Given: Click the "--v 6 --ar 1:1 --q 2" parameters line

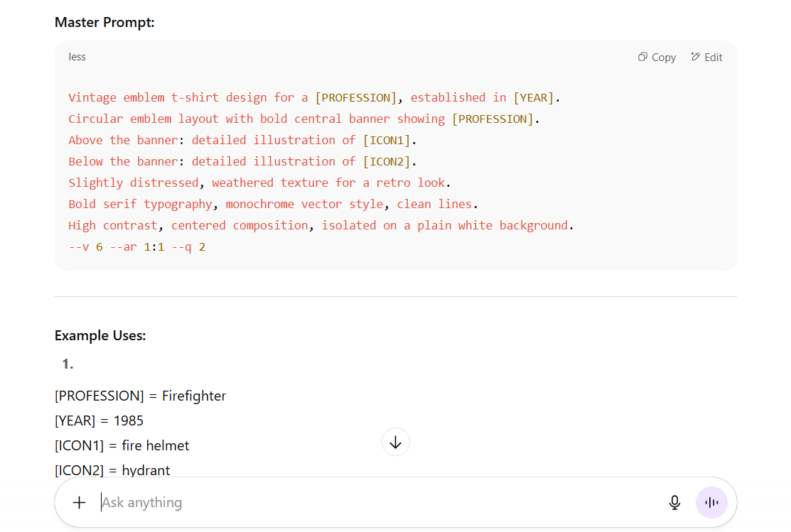Looking at the screenshot, I should (137, 247).
